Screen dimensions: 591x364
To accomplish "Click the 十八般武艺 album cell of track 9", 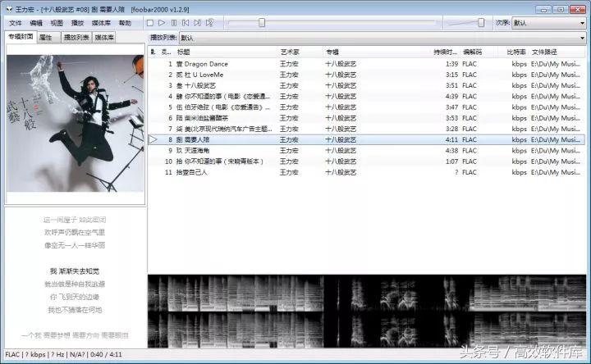I will pos(341,151).
